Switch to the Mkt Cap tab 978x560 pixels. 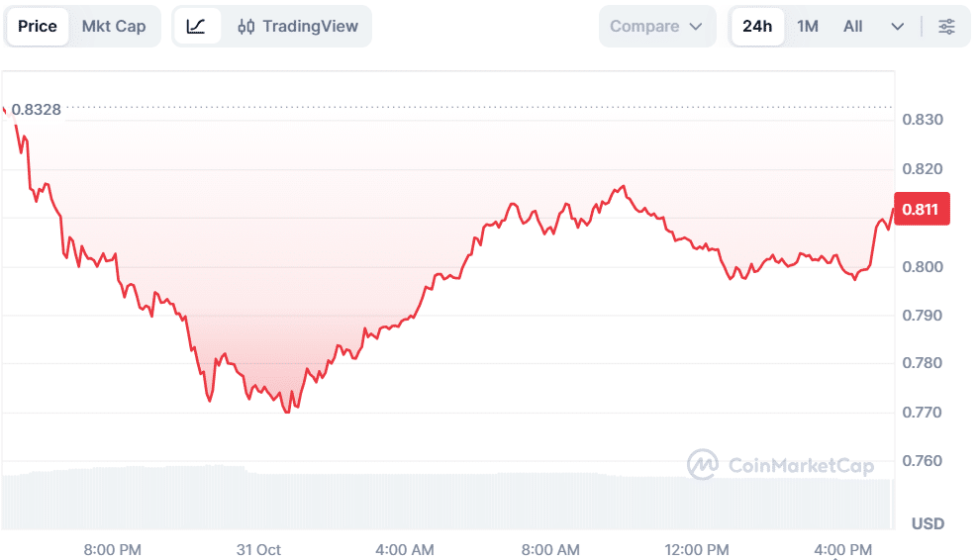[x=114, y=27]
